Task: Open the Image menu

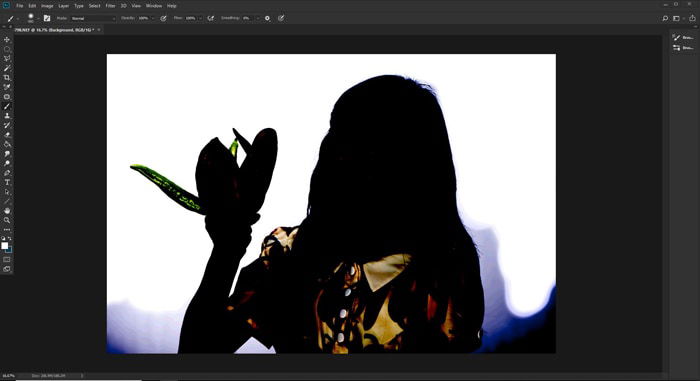Action: pyautogui.click(x=47, y=6)
